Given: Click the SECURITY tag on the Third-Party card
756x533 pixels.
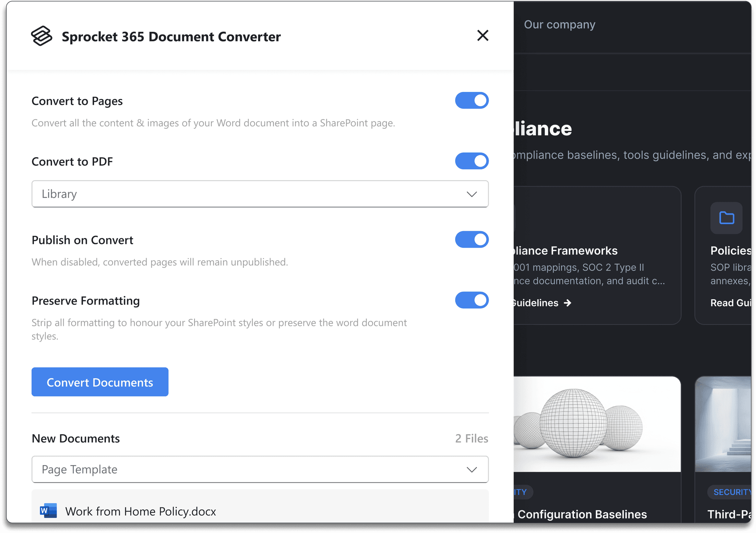Looking at the screenshot, I should click(730, 492).
